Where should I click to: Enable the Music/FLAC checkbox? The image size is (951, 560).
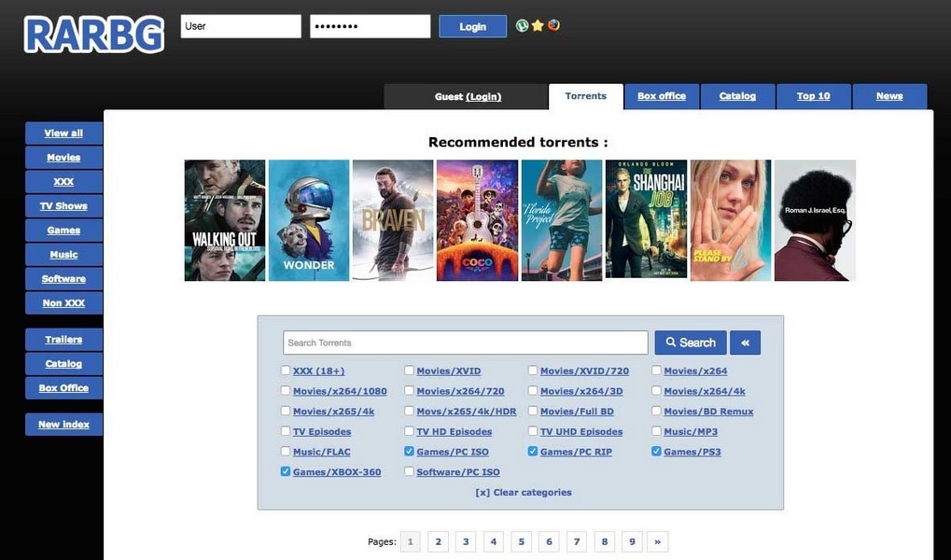[286, 452]
